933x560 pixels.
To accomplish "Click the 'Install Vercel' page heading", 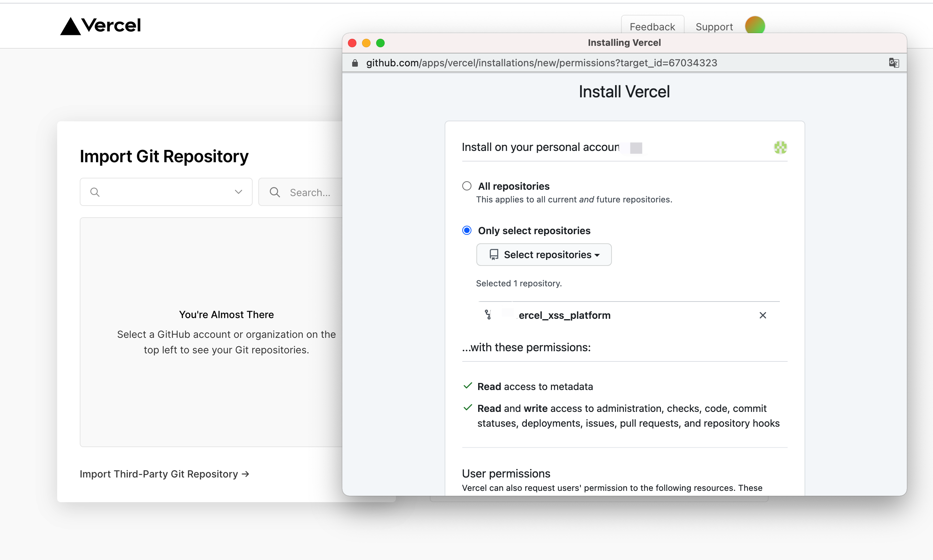I will 624,92.
